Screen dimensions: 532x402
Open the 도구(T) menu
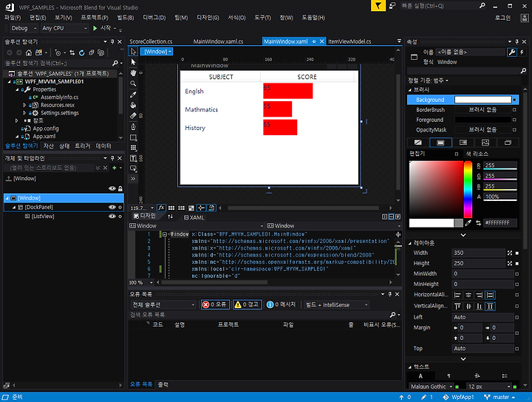[x=262, y=18]
